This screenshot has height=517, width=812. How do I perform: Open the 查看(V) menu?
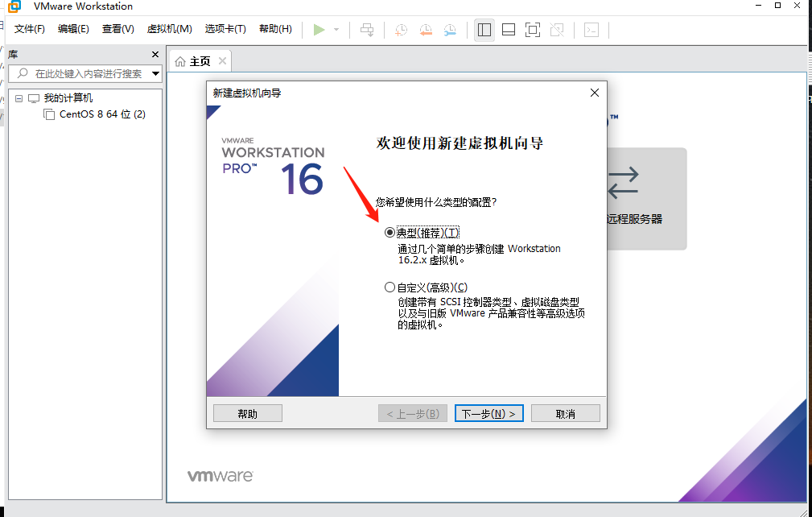pyautogui.click(x=118, y=29)
